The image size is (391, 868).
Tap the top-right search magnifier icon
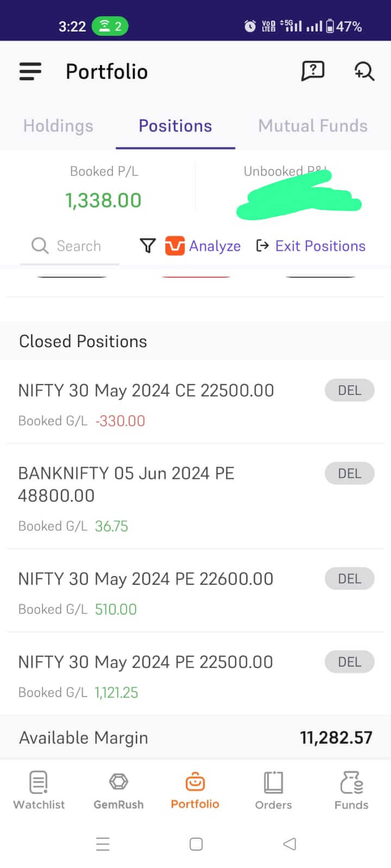pos(364,71)
